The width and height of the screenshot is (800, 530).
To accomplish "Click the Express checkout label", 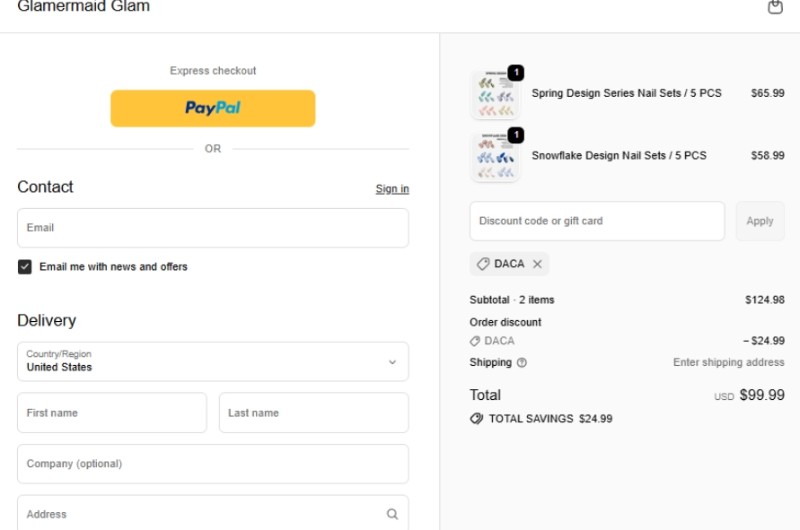I will (x=213, y=71).
